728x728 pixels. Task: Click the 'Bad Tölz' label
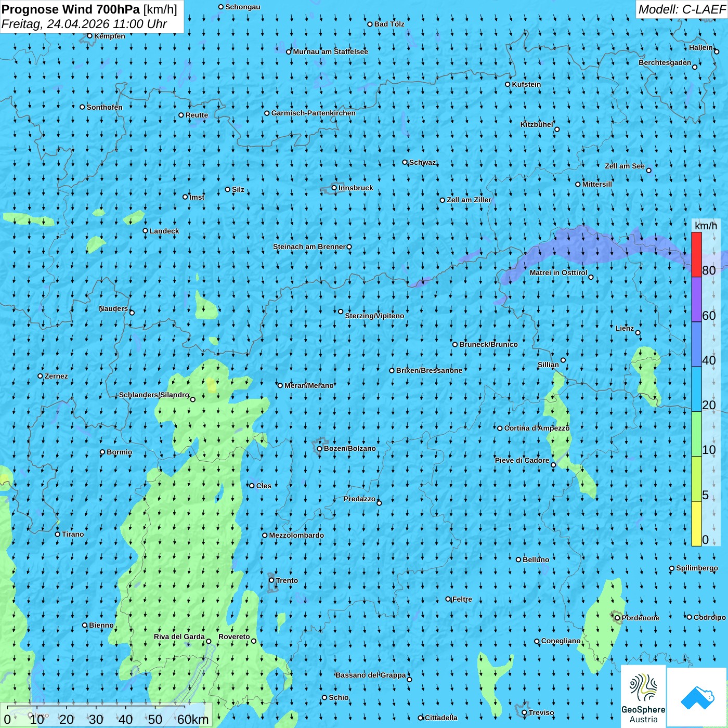pos(389,24)
